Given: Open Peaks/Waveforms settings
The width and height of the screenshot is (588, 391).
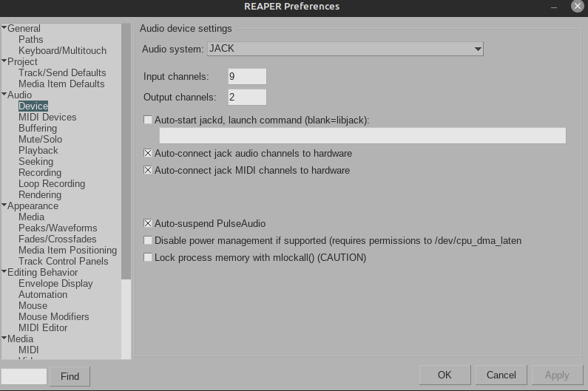Looking at the screenshot, I should 58,228.
